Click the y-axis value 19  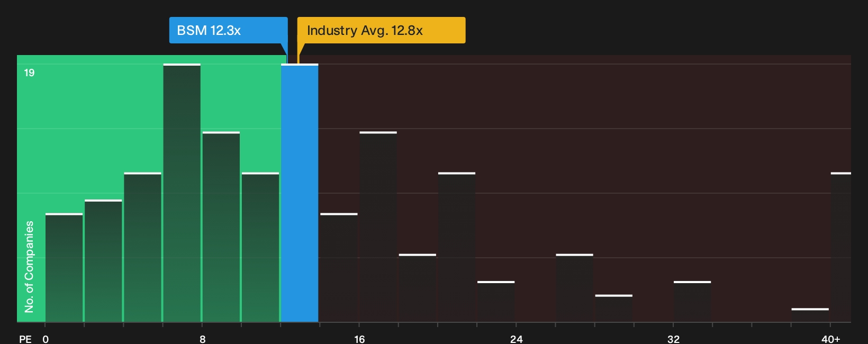pyautogui.click(x=29, y=73)
